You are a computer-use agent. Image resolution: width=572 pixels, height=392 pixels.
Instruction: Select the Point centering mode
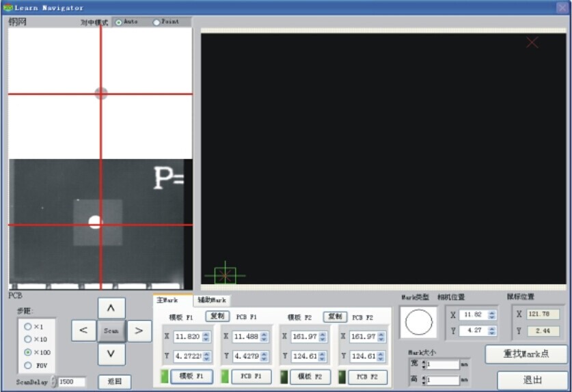[x=156, y=22]
